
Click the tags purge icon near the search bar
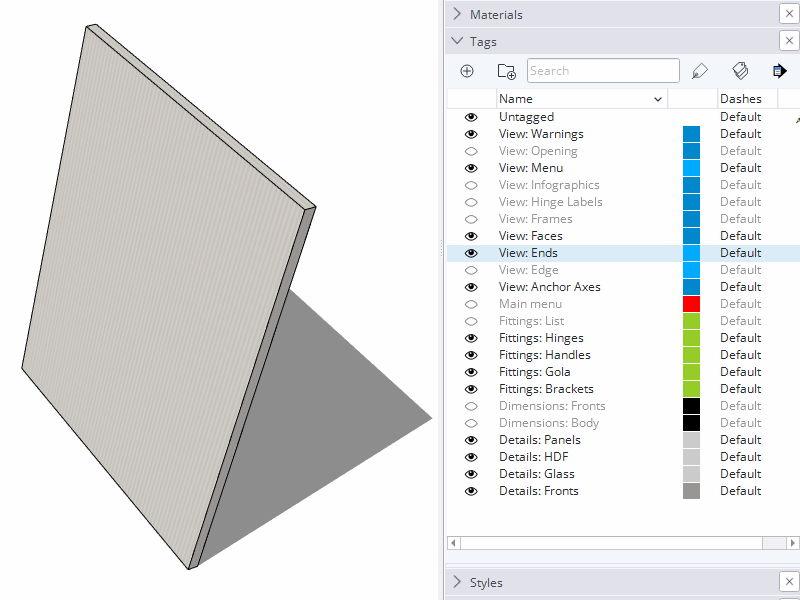point(740,70)
